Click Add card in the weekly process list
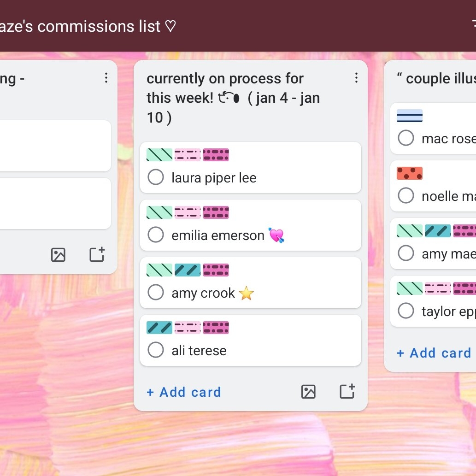This screenshot has height=476, width=476. tap(184, 392)
